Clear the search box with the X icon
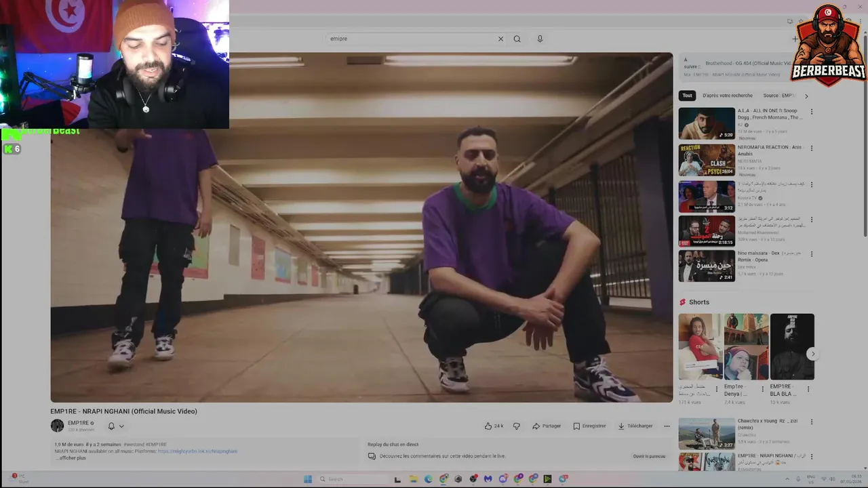The width and height of the screenshot is (868, 488). pyautogui.click(x=500, y=39)
